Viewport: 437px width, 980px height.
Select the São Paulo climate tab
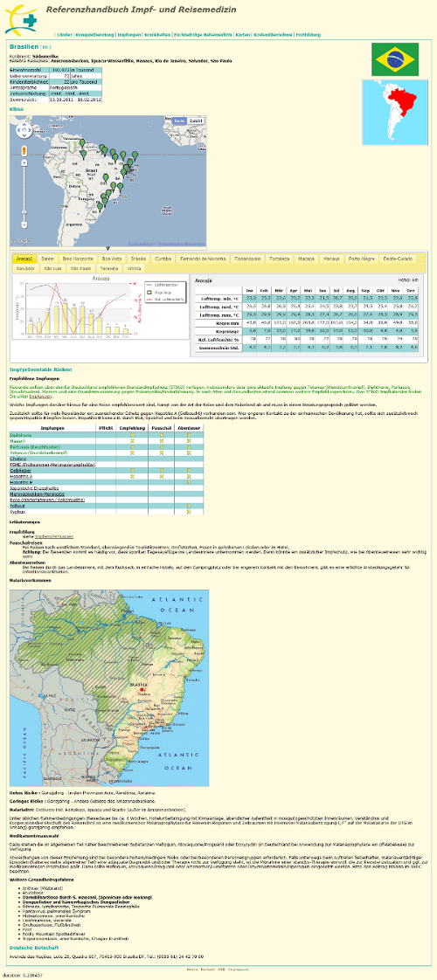(80, 267)
